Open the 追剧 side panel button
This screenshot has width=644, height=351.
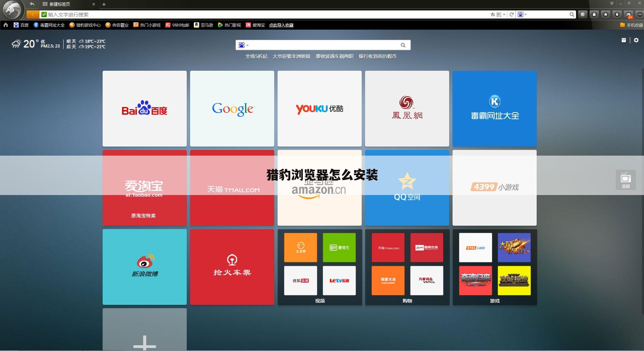tap(625, 180)
